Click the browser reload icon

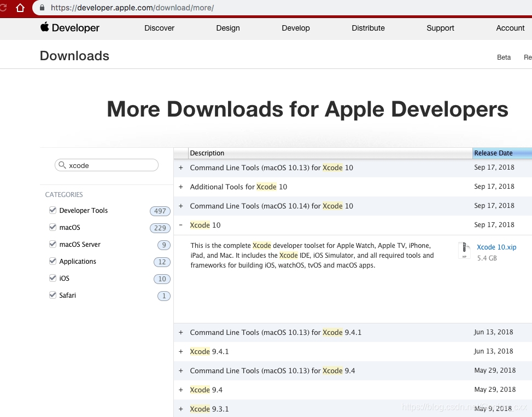coord(3,8)
